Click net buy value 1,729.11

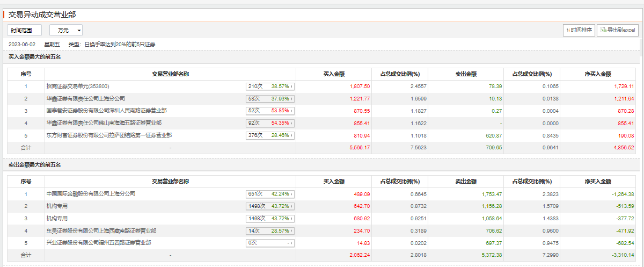pyautogui.click(x=624, y=86)
